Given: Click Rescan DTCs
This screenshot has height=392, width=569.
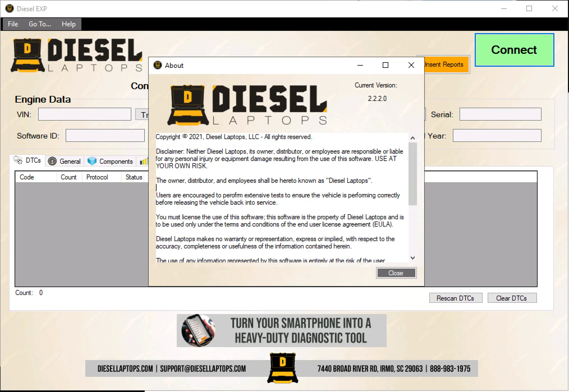Looking at the screenshot, I should coord(455,298).
